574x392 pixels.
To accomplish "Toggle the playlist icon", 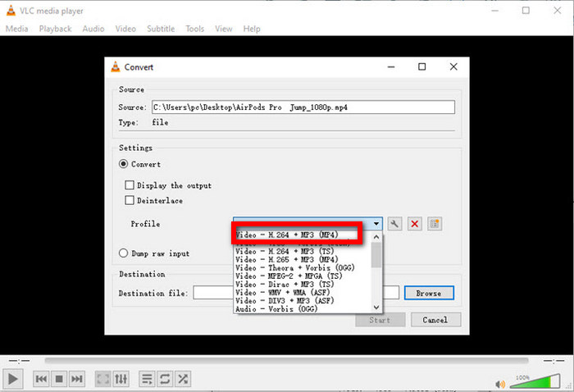I will [x=147, y=379].
